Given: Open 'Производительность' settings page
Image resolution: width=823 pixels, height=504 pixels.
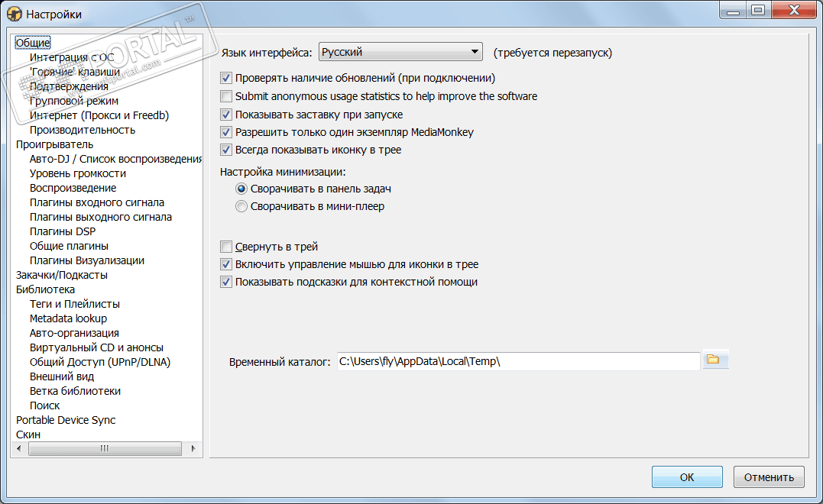Looking at the screenshot, I should tap(83, 130).
